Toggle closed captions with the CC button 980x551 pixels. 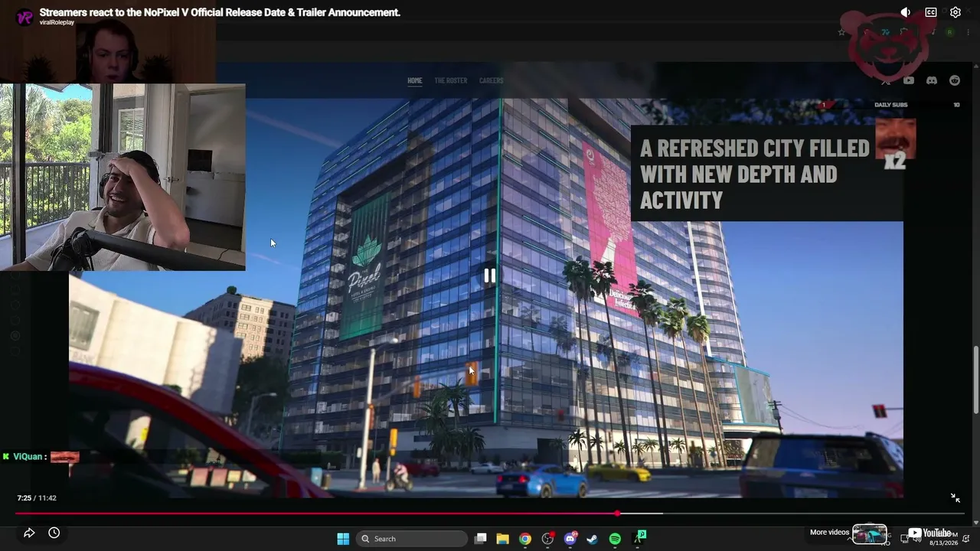[x=931, y=12]
